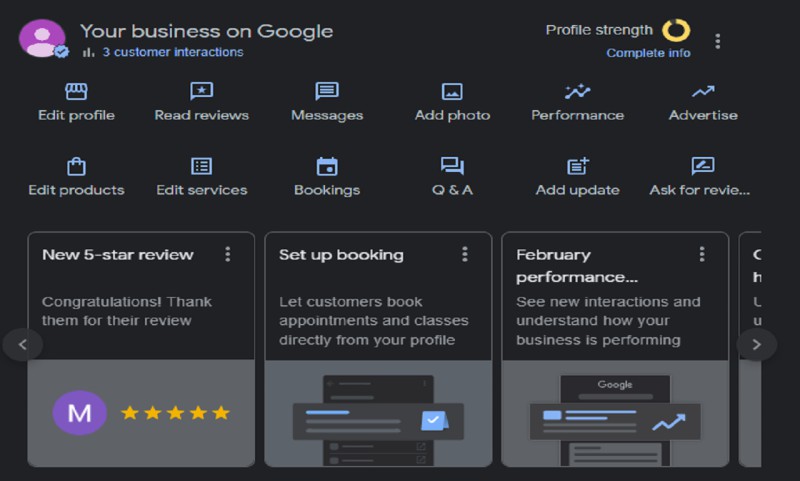Select the Add photo icon

(x=452, y=92)
